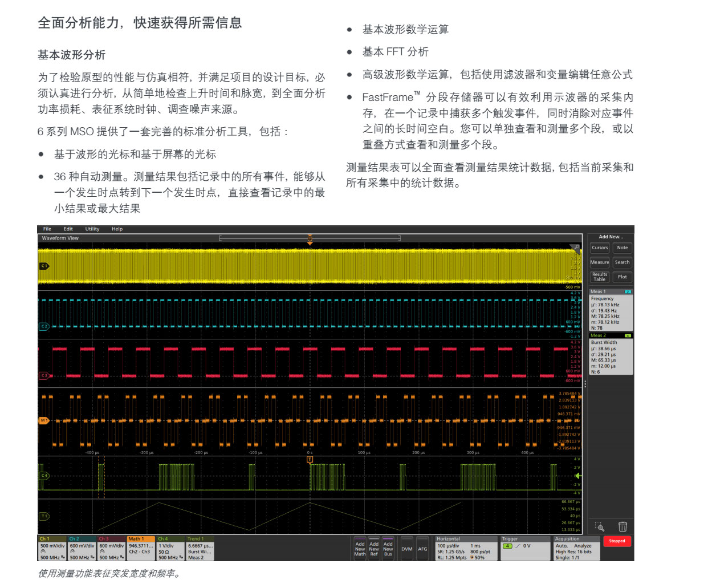
Task: Toggle the AFG generator button
Action: click(422, 549)
